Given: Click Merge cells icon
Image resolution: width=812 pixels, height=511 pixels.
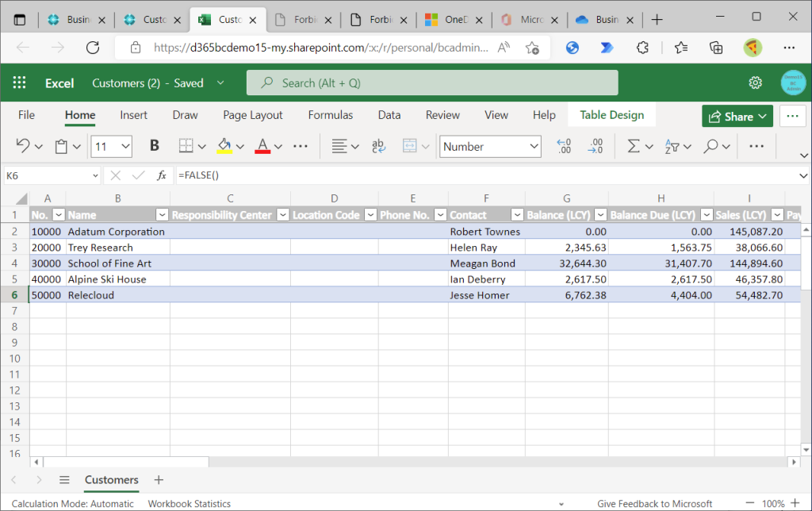Looking at the screenshot, I should click(410, 146).
